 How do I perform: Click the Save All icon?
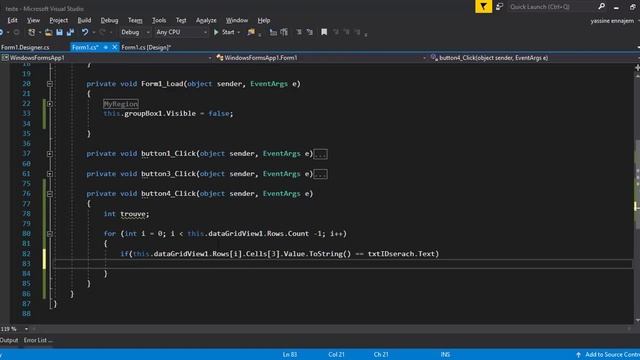click(70, 32)
